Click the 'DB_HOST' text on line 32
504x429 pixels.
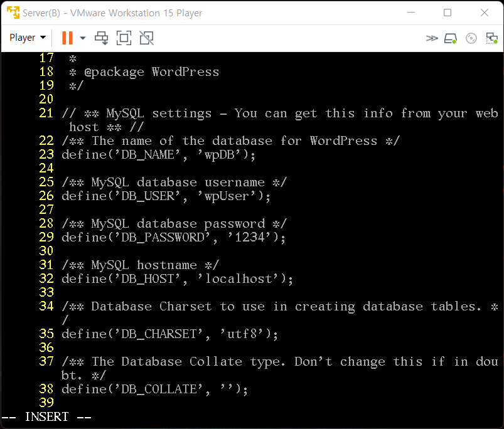pyautogui.click(x=147, y=279)
